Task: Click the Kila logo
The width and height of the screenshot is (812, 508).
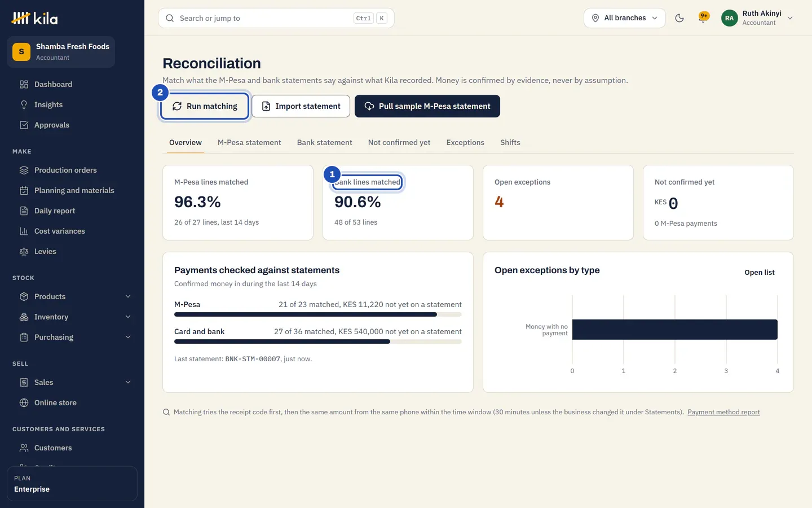Action: click(x=35, y=18)
